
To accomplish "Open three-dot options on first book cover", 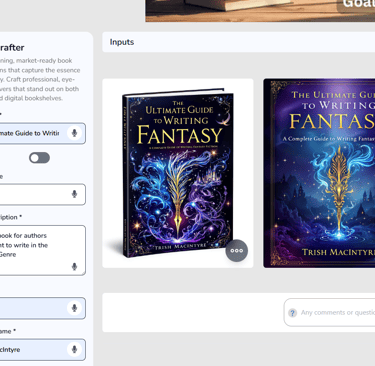I will (x=237, y=251).
